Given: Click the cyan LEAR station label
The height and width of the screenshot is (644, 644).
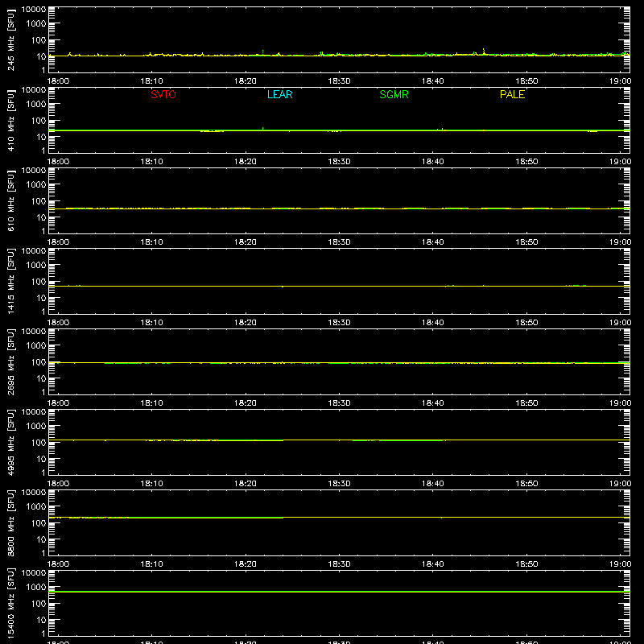Looking at the screenshot, I should [x=279, y=94].
